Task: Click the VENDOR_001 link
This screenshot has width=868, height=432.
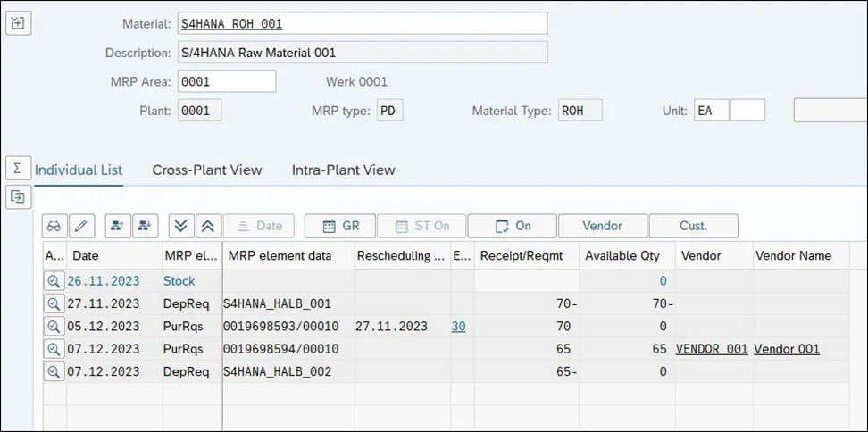Action: pos(712,349)
